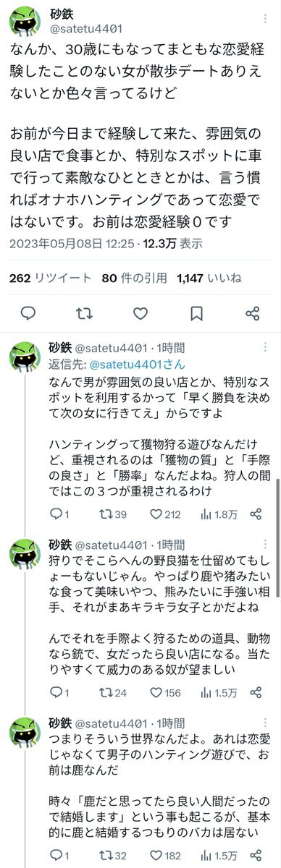Tap the retweet icon under the main tweet
Screen dimensions: 281x868
(x=85, y=313)
